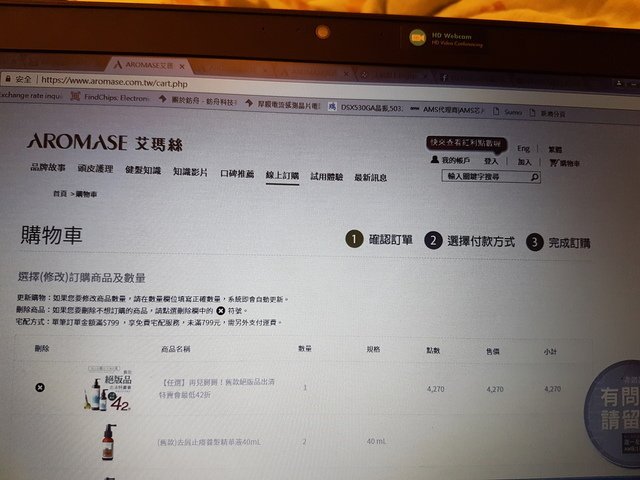The image size is (640, 480).
Task: Click the 繁體 language link
Action: coord(555,149)
